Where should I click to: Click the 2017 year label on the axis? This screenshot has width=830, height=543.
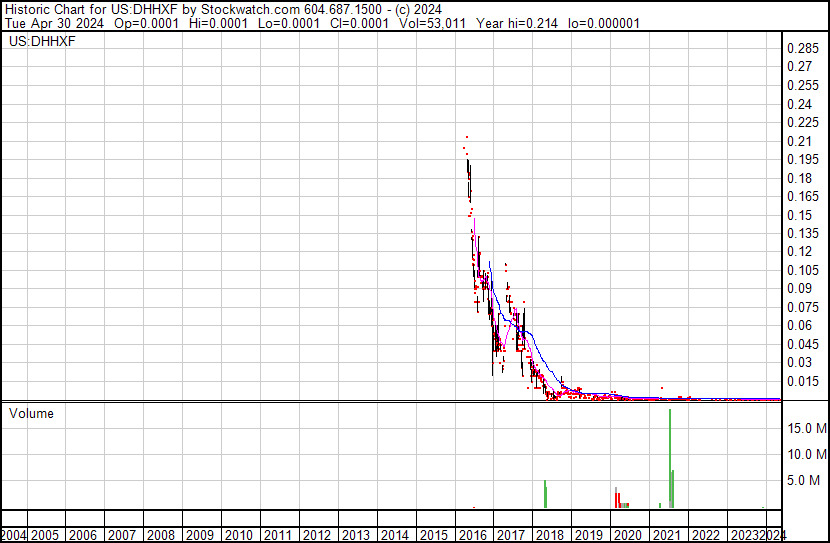[x=511, y=535]
